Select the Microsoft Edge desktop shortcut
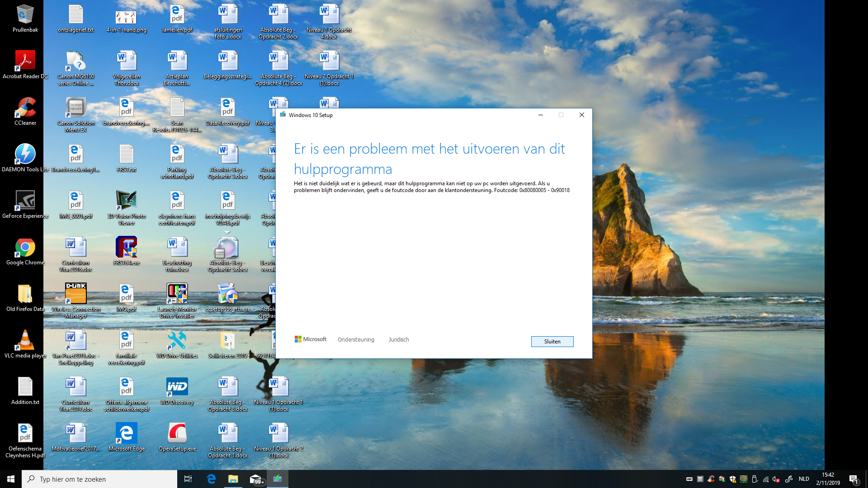The image size is (868, 488). pyautogui.click(x=127, y=437)
